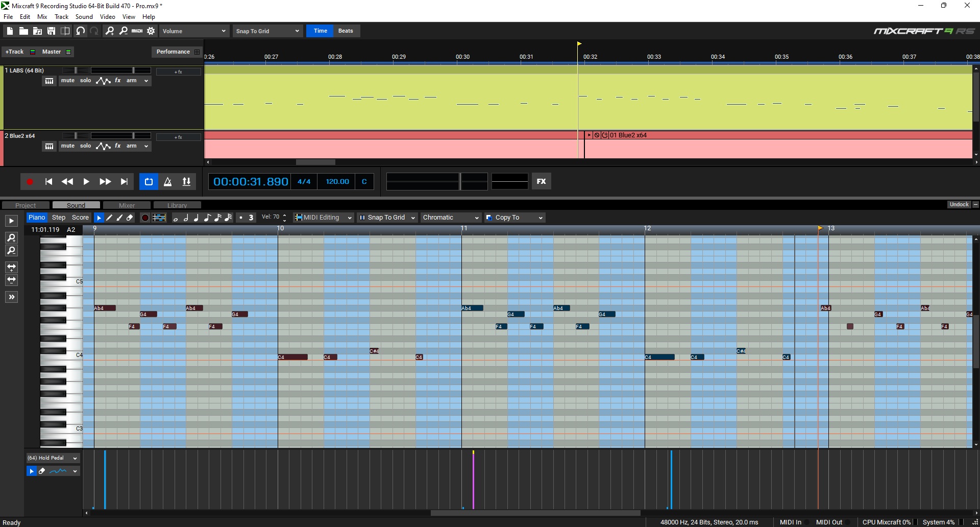Image resolution: width=980 pixels, height=527 pixels.
Task: Open the Mix menu
Action: pyautogui.click(x=42, y=17)
